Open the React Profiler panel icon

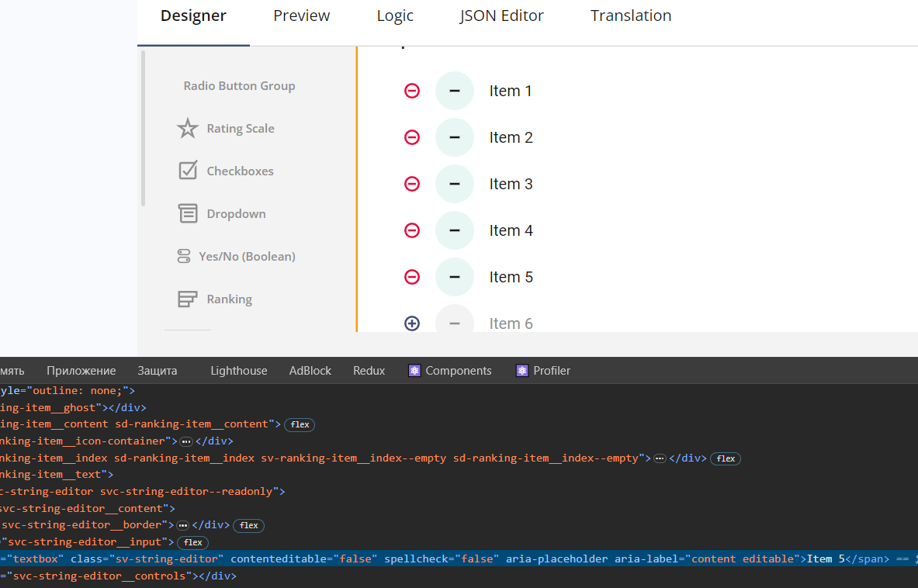click(522, 371)
